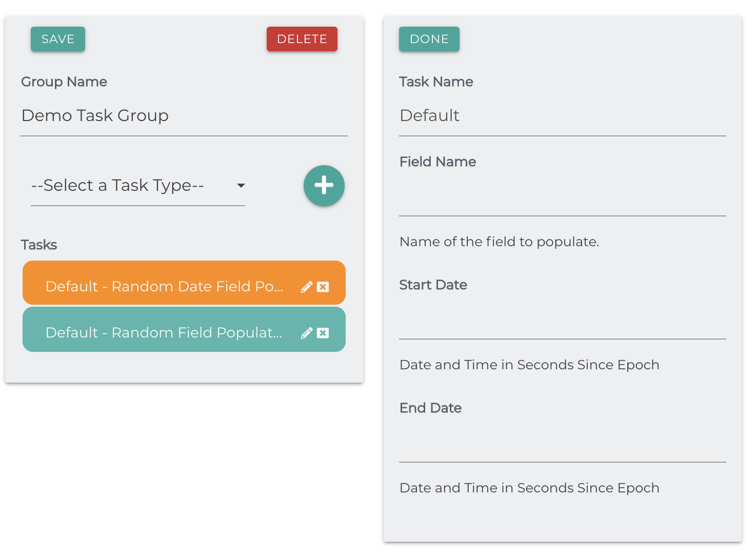Click the empty Field Name input
The image size is (756, 555).
point(563,196)
